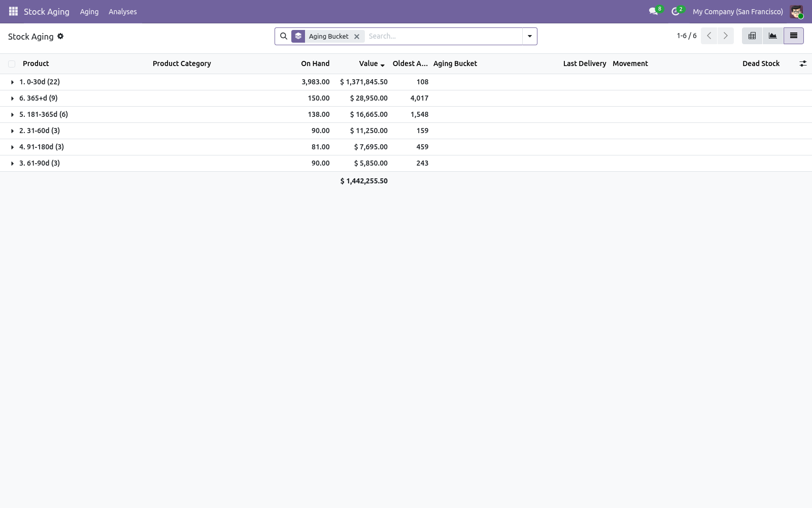
Task: Open the Analyses menu
Action: tap(123, 12)
